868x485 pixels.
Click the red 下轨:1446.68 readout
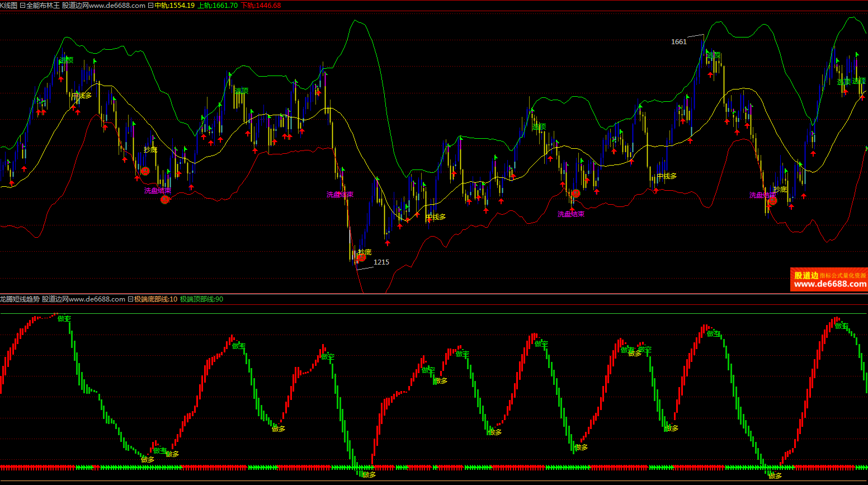coord(261,5)
